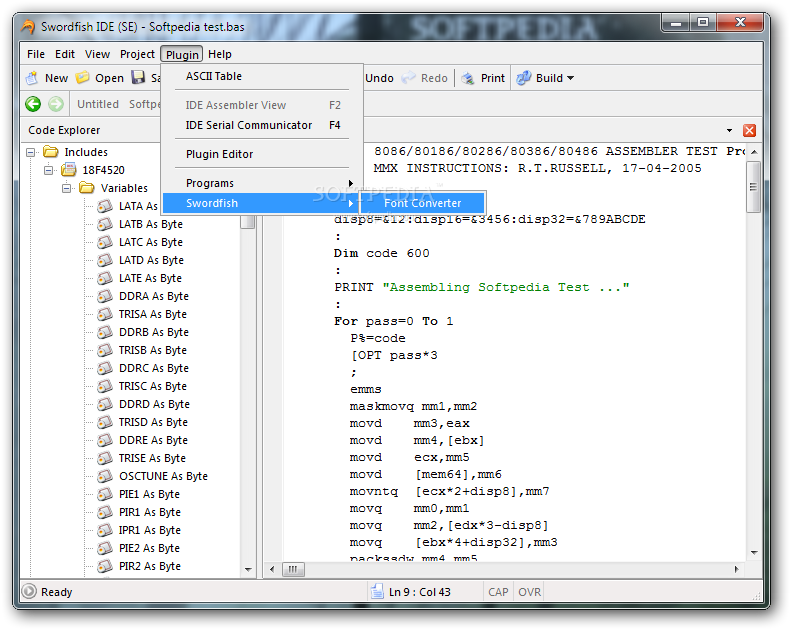Click the Print toolbar icon
Screen dimensions: 791x630
[468, 78]
